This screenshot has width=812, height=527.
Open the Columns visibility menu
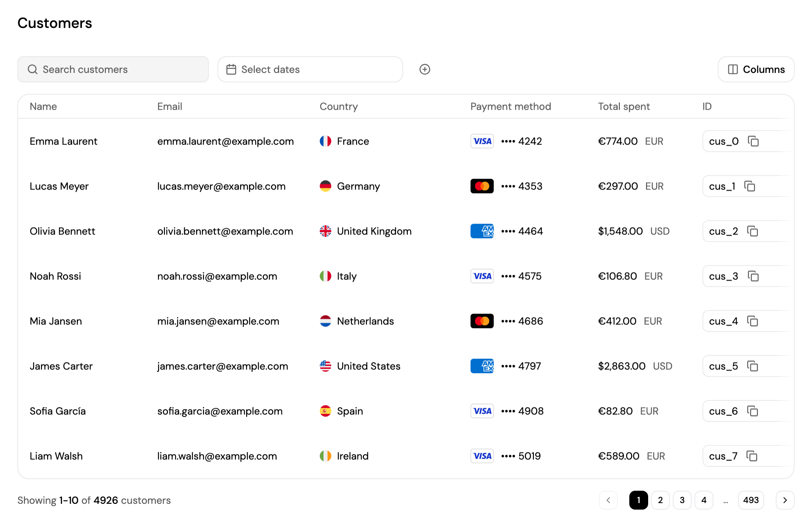point(756,69)
